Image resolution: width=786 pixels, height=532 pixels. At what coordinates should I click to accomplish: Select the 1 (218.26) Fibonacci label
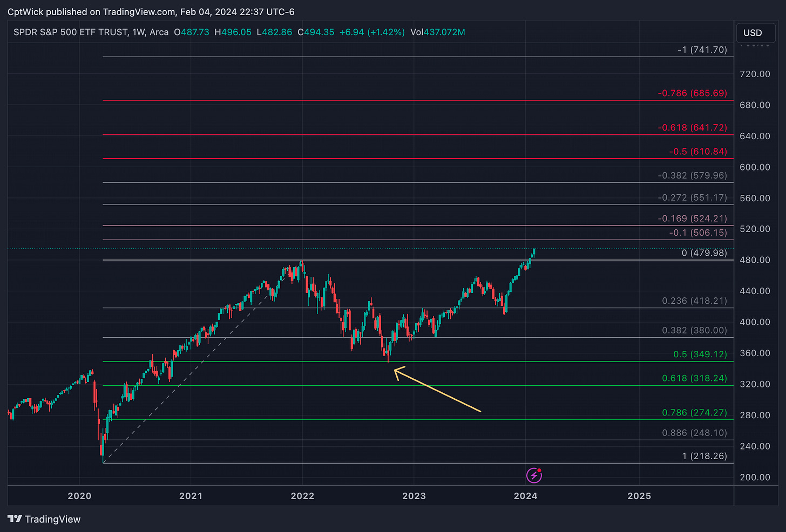point(704,456)
